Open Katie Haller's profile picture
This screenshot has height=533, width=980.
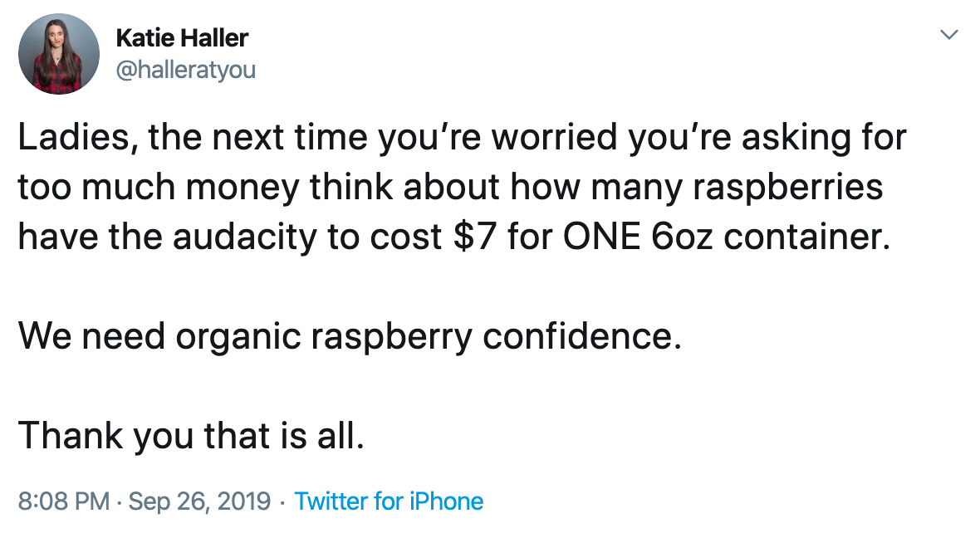click(59, 54)
